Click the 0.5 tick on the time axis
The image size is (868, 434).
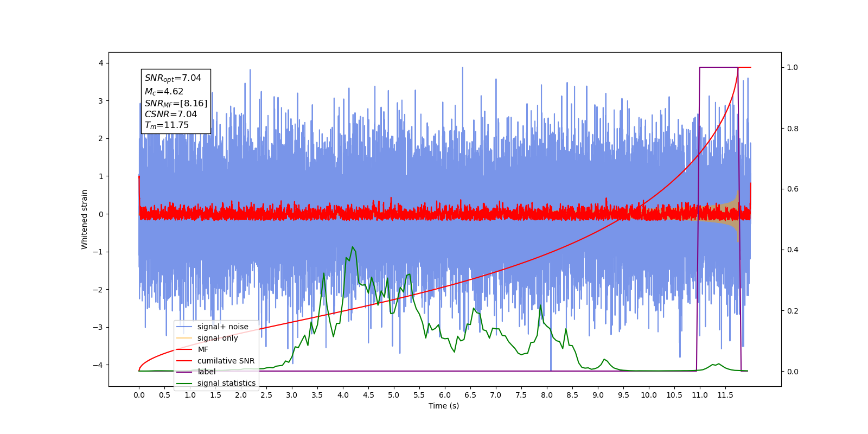[164, 395]
